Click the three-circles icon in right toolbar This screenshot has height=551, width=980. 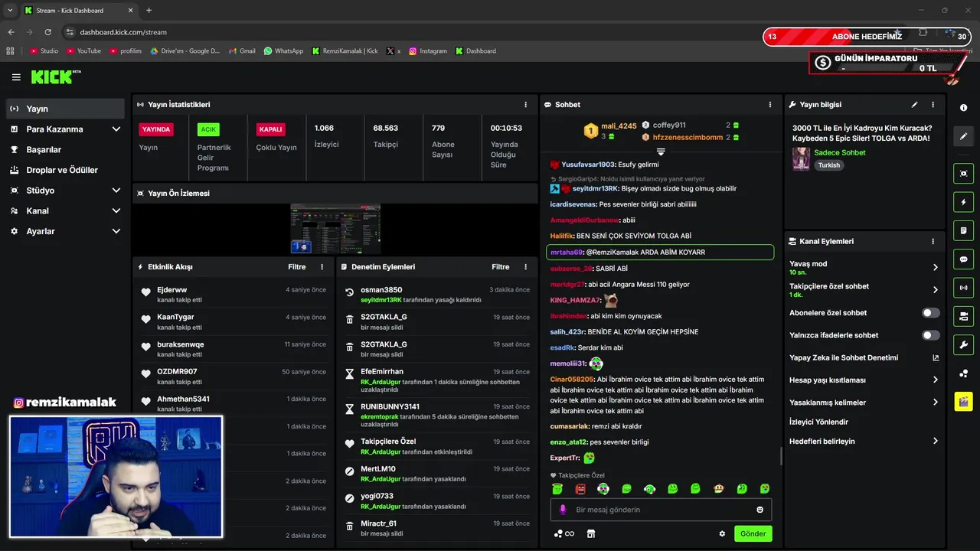pos(963,373)
